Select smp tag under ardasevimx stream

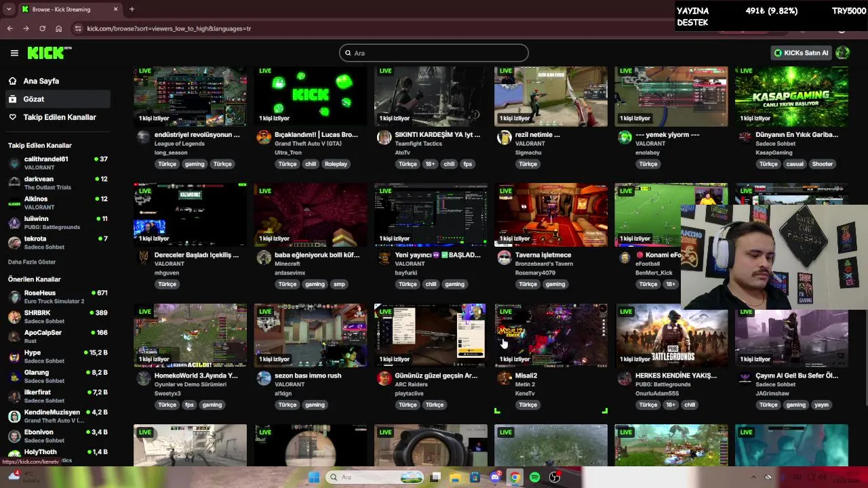pos(339,284)
